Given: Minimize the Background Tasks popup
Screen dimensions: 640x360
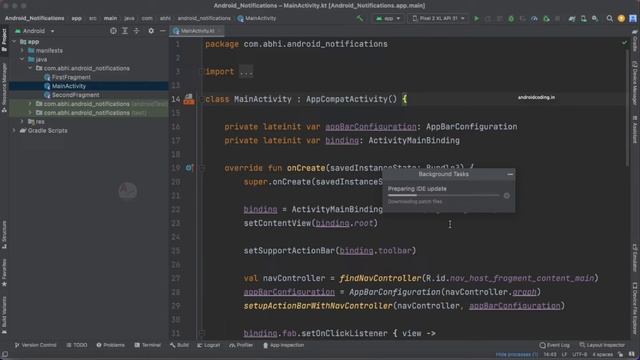Looking at the screenshot, I should click(x=510, y=174).
